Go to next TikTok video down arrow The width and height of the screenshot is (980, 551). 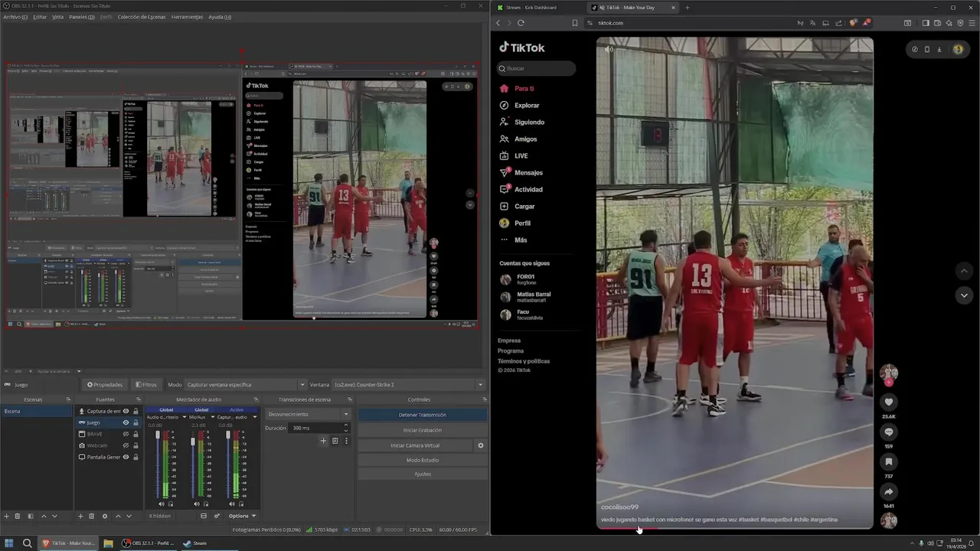(964, 295)
